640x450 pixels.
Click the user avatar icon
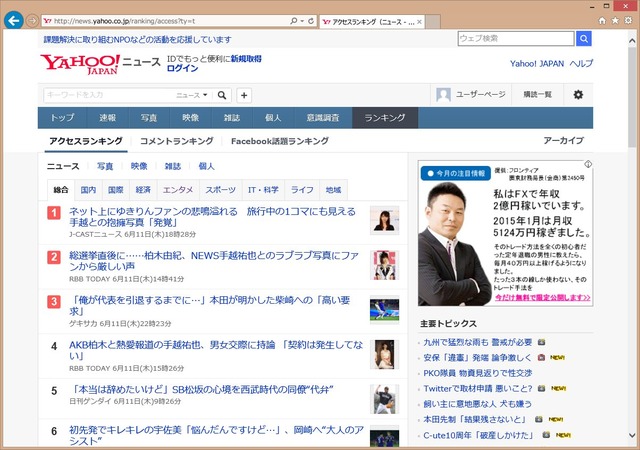point(443,95)
